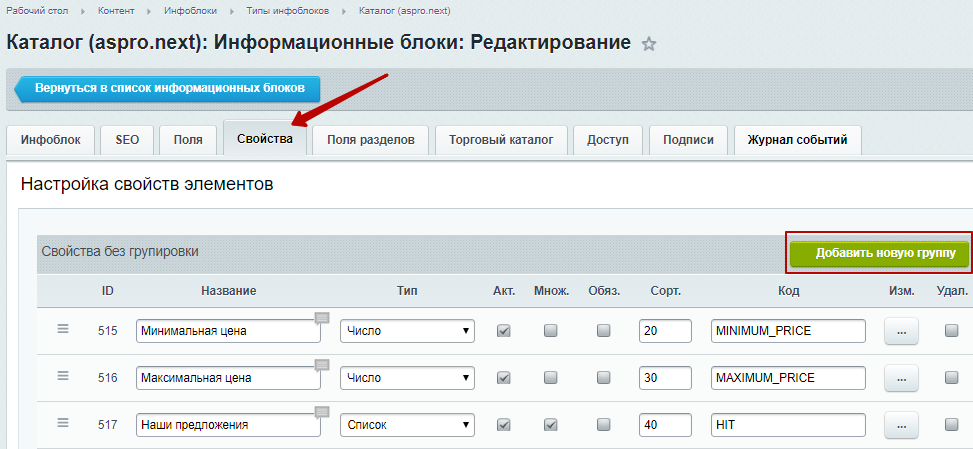
Task: Toggle Акт. checkbox for Наши предложения
Action: (504, 425)
